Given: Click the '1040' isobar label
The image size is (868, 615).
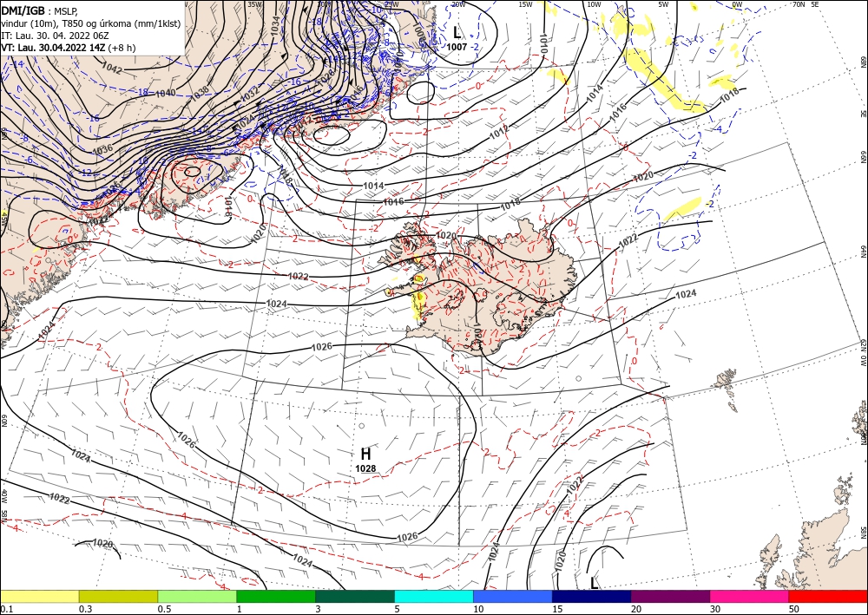Looking at the screenshot, I should [166, 93].
